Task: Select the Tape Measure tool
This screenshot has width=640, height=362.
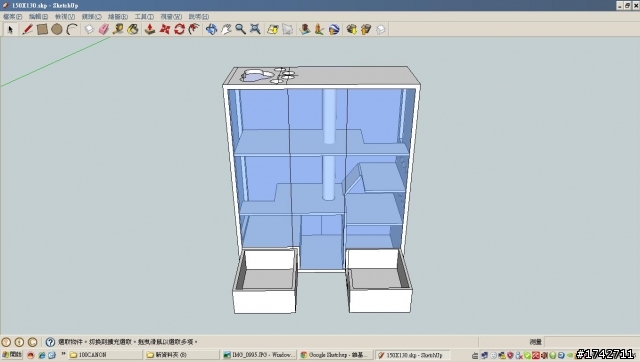Action: point(118,29)
